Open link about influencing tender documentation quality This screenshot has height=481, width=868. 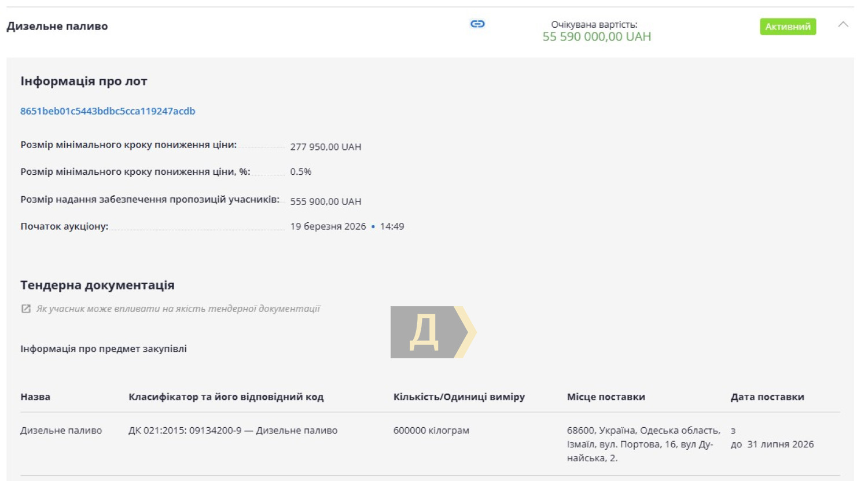pyautogui.click(x=178, y=309)
